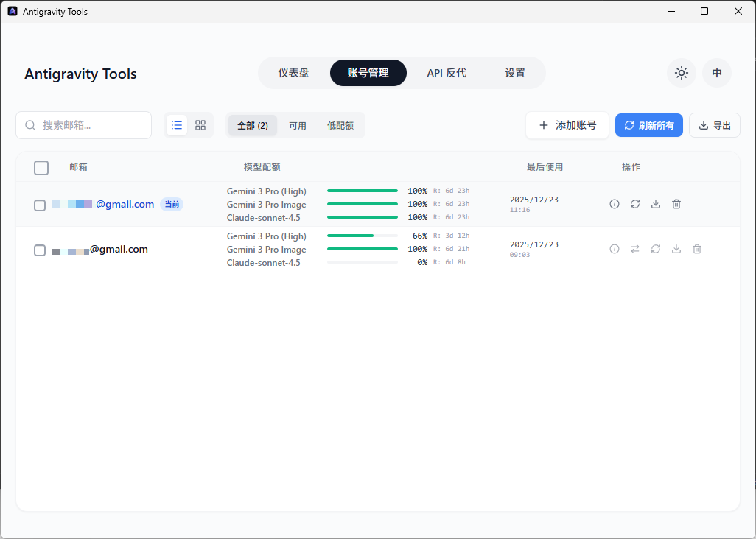
Task: Export the first account's credentials
Action: (656, 204)
